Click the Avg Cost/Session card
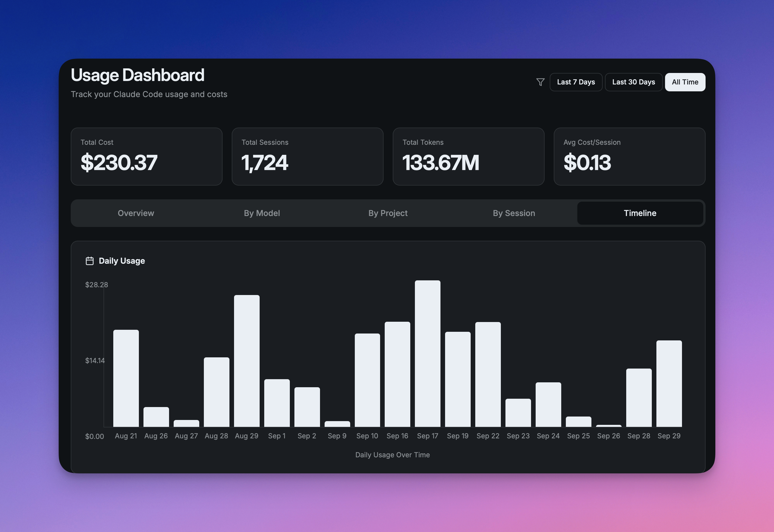This screenshot has height=532, width=774. [629, 156]
